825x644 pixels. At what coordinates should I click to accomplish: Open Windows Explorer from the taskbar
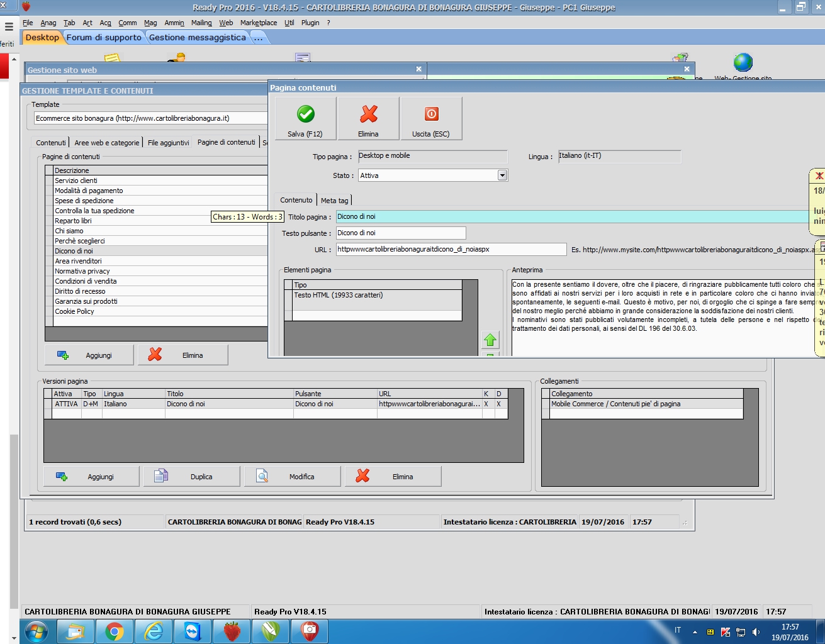click(x=75, y=631)
